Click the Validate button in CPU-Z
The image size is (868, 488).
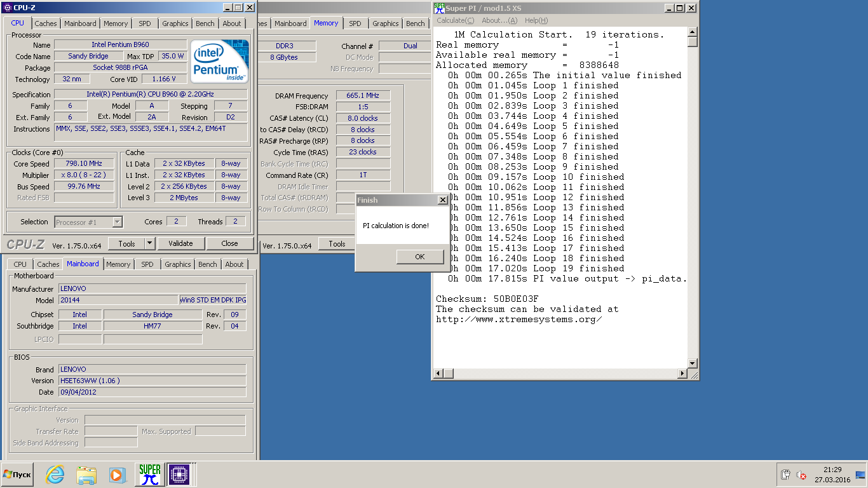(x=180, y=243)
